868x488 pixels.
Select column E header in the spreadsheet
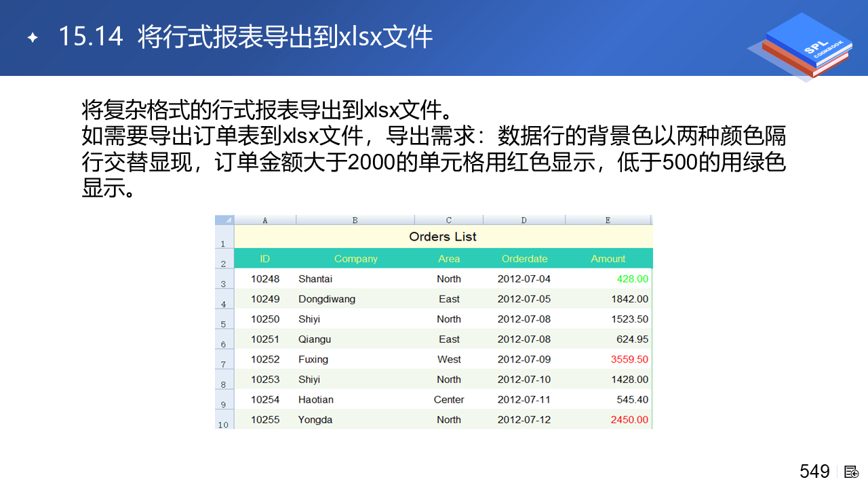tap(608, 220)
